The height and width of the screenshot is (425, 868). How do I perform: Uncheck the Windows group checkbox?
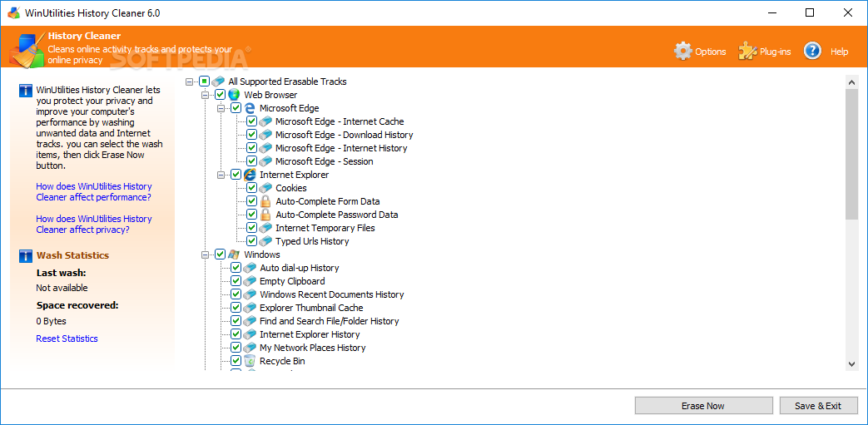220,254
